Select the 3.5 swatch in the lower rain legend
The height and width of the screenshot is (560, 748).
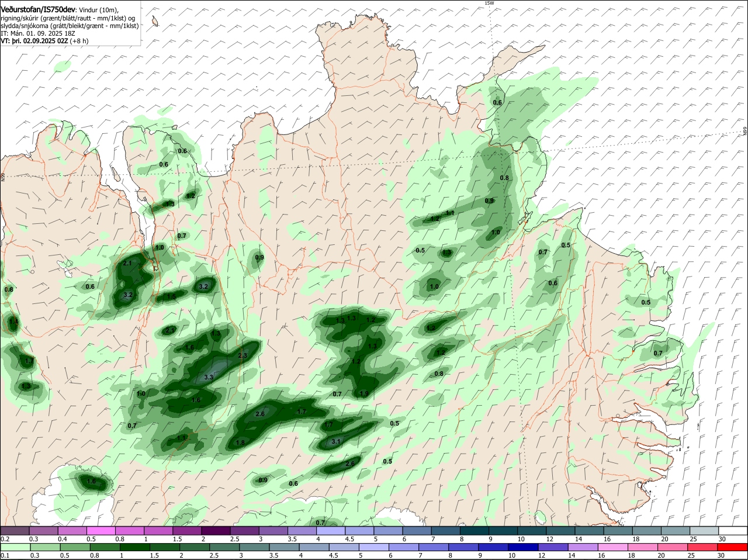[284, 548]
